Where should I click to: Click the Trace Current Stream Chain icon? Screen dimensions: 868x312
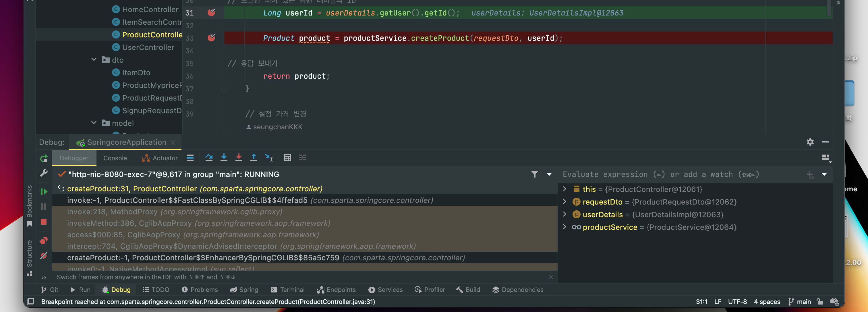coord(303,157)
